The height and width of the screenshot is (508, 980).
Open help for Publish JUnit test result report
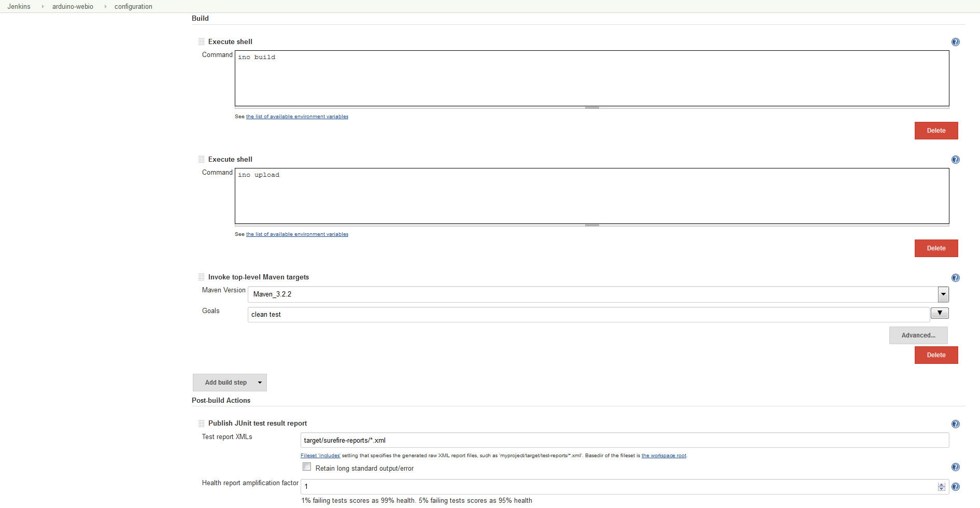[x=956, y=424]
